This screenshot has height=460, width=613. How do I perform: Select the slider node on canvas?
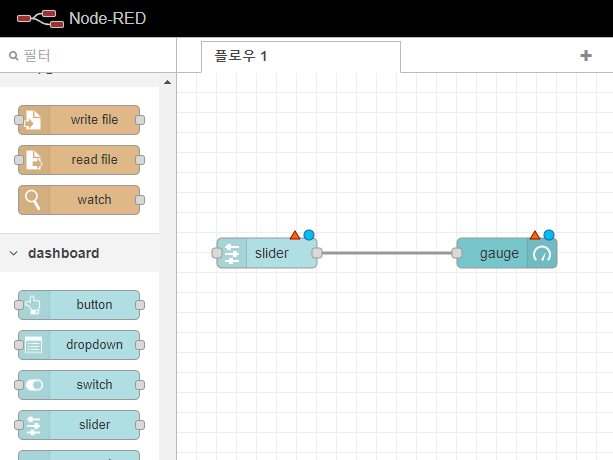tap(267, 253)
